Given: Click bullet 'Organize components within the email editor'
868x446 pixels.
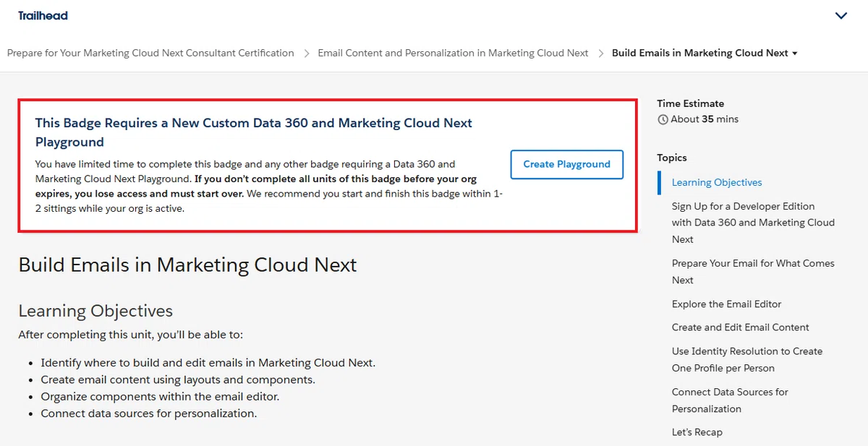Looking at the screenshot, I should click(x=160, y=396).
